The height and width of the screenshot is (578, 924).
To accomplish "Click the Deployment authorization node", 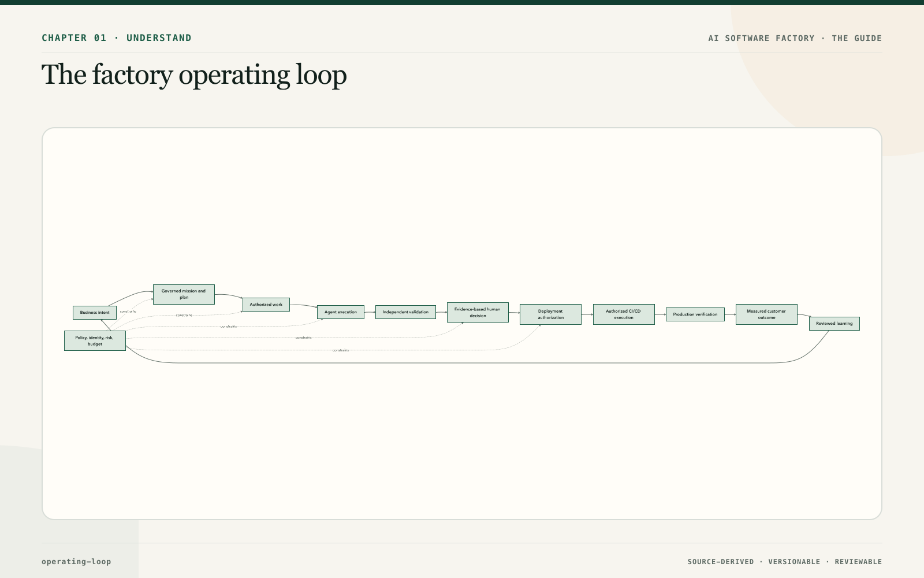I will tap(550, 314).
